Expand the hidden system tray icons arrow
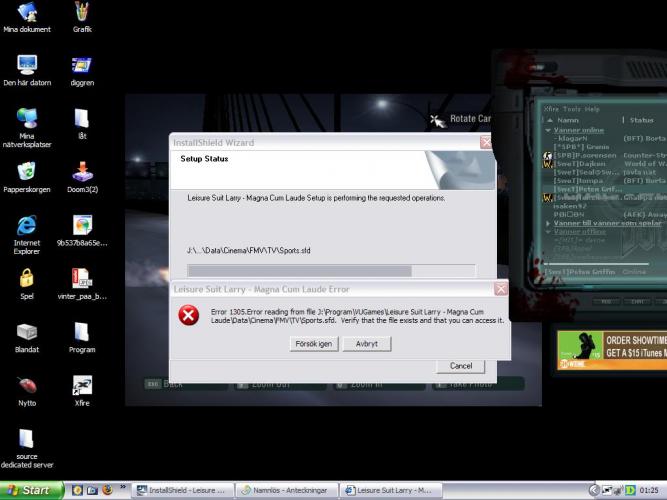Image resolution: width=667 pixels, height=500 pixels. (x=594, y=490)
